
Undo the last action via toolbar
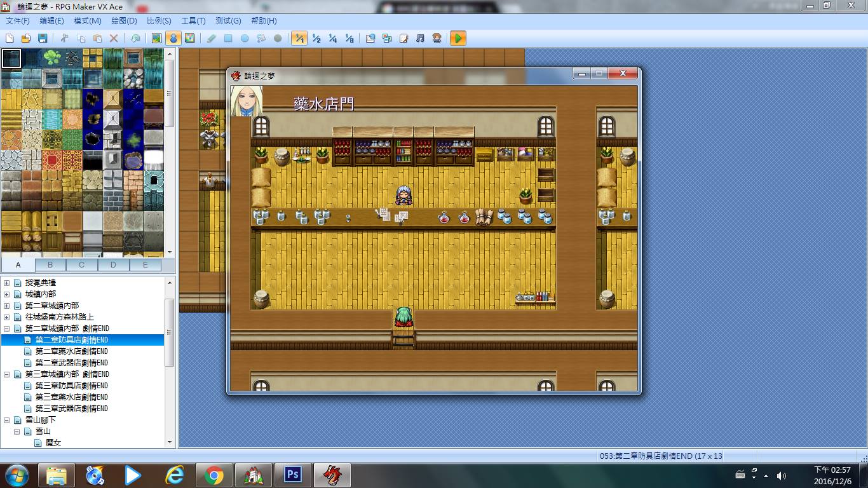point(135,39)
